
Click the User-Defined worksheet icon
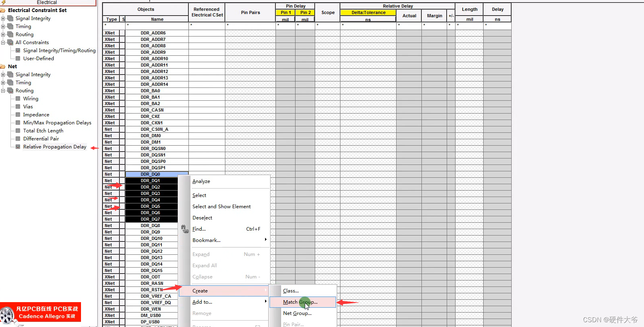(18, 59)
